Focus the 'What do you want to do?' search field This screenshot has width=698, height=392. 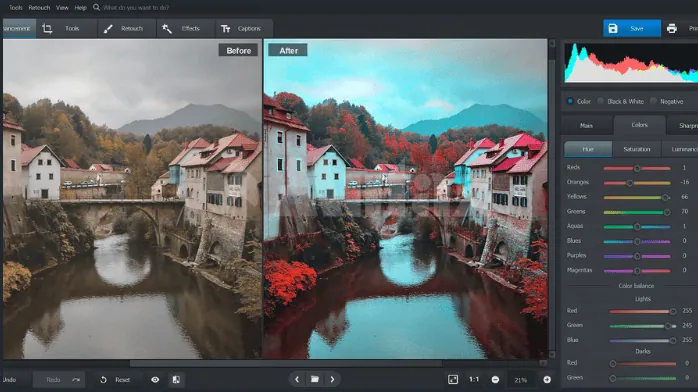136,8
